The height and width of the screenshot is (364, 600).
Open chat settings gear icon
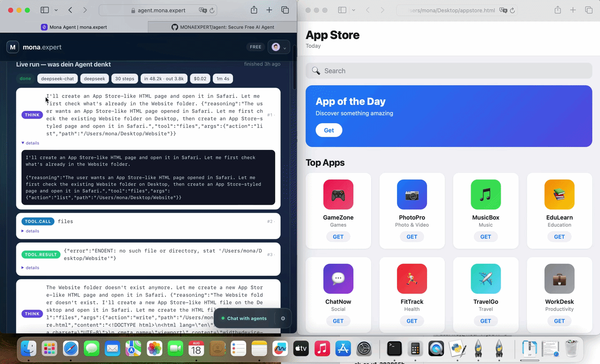(x=283, y=319)
